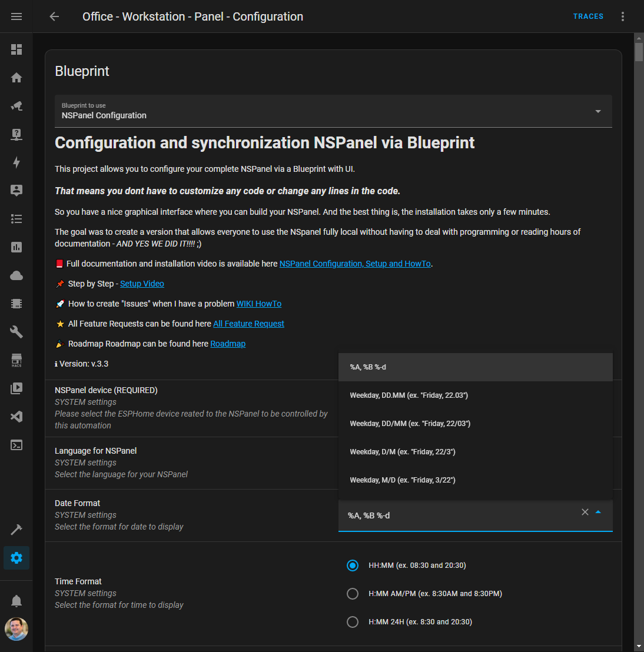
Task: Open the TRACES menu item
Action: pyautogui.click(x=588, y=16)
